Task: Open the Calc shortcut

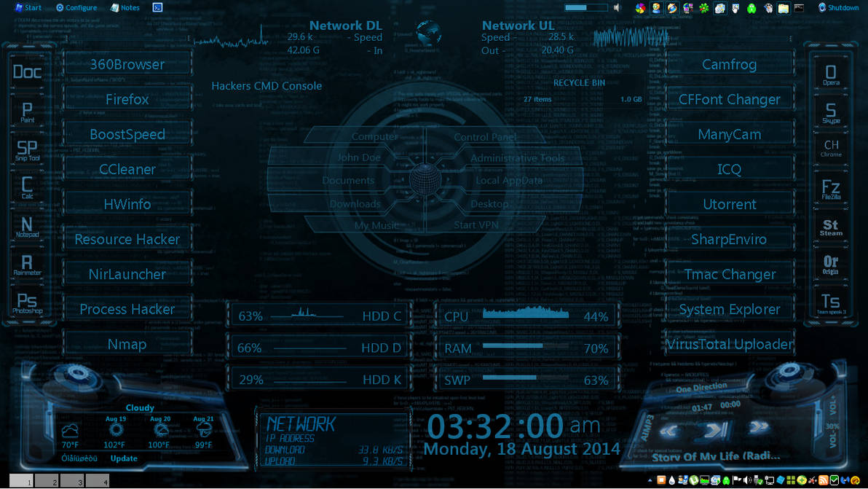Action: pyautogui.click(x=27, y=188)
